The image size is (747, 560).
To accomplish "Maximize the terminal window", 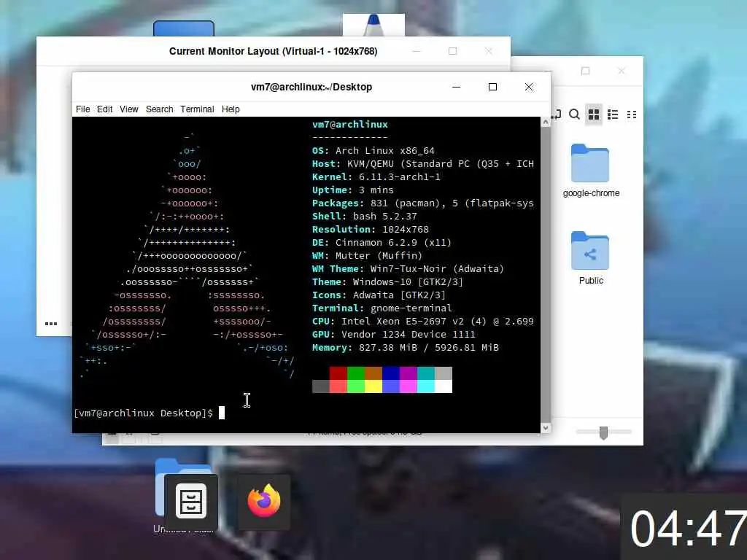I will tap(492, 87).
